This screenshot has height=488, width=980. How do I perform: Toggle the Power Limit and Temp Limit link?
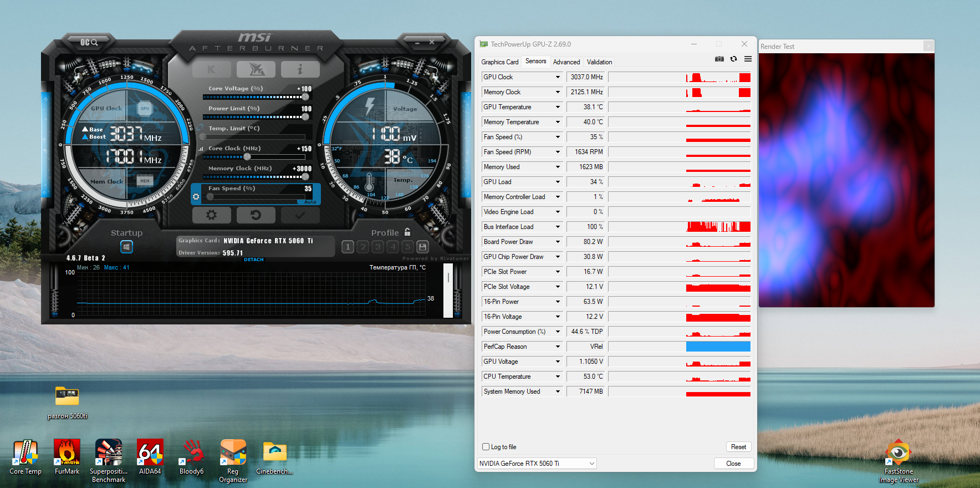[x=200, y=128]
